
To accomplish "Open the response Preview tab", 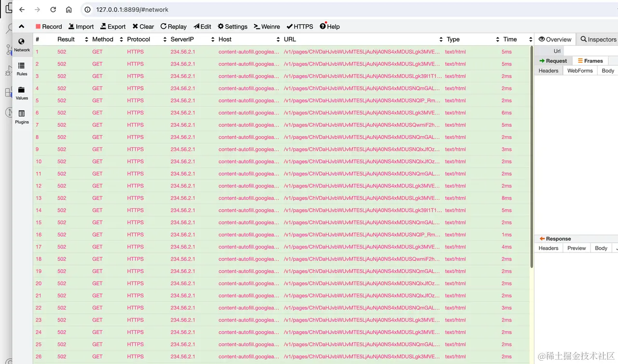I will coord(576,248).
